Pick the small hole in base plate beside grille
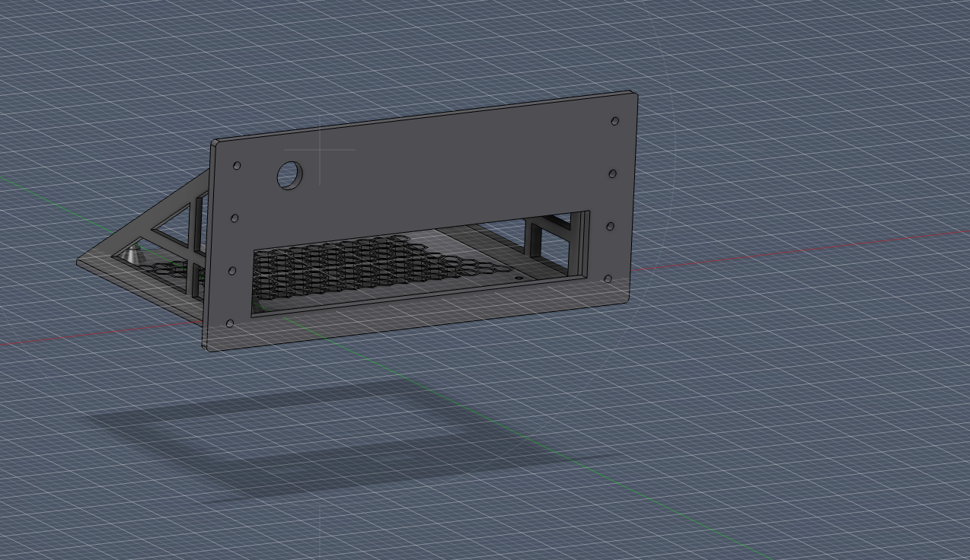This screenshot has height=560, width=970. [x=520, y=278]
